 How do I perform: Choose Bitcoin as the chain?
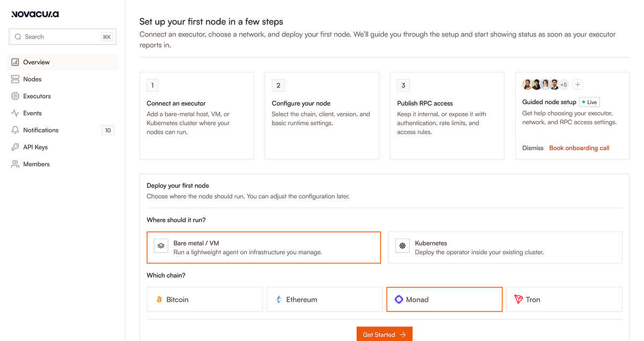(204, 300)
